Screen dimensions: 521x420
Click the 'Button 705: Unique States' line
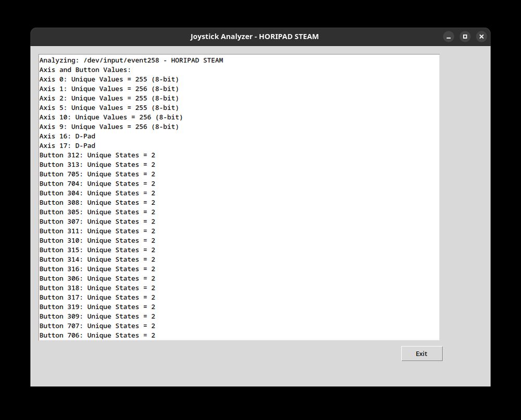[97, 174]
